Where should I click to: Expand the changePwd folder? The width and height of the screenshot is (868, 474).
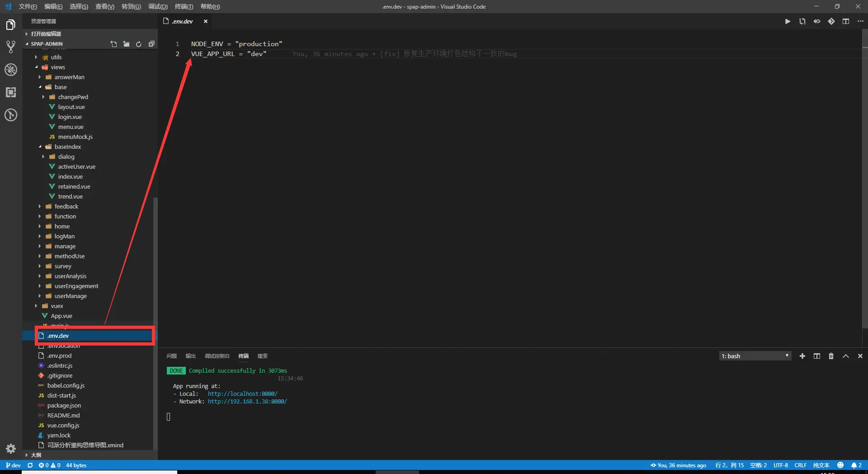(73, 97)
